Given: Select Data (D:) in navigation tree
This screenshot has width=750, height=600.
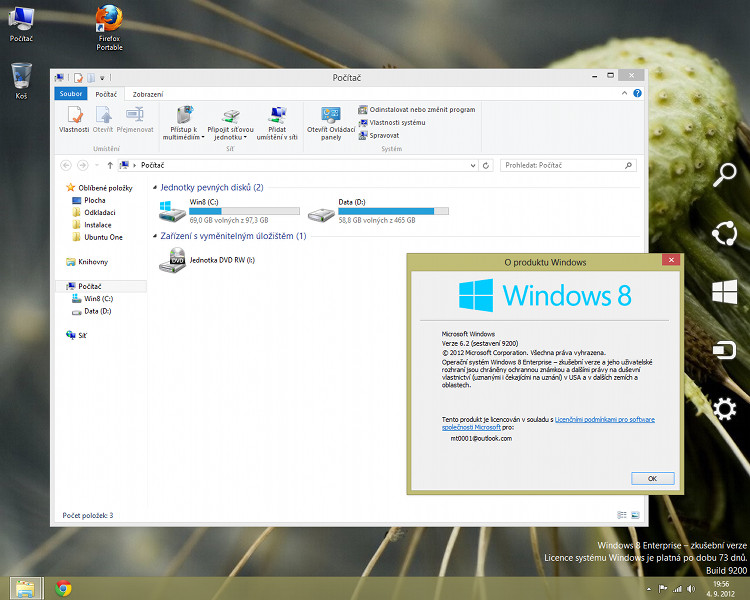Looking at the screenshot, I should click(91, 311).
